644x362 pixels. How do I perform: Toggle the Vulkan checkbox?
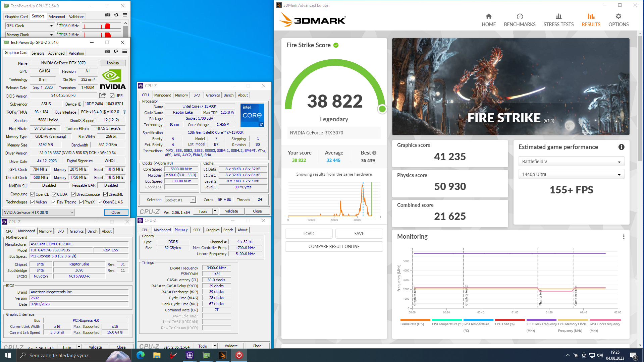pyautogui.click(x=33, y=202)
